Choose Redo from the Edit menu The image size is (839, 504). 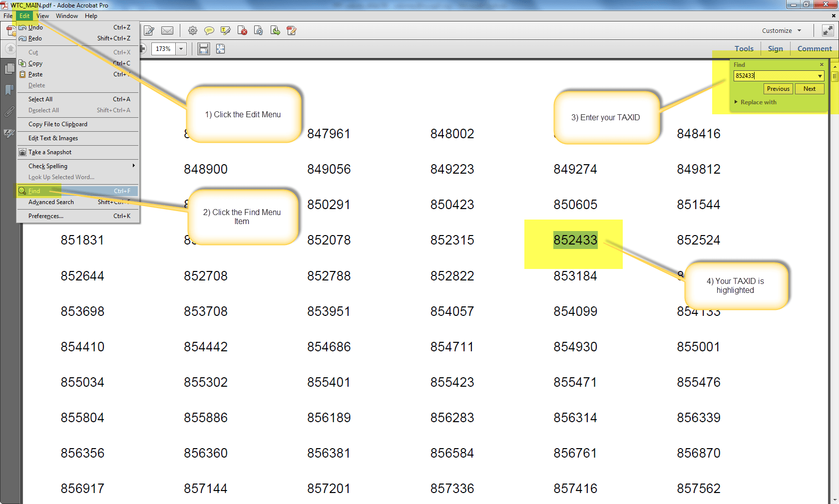(78, 38)
